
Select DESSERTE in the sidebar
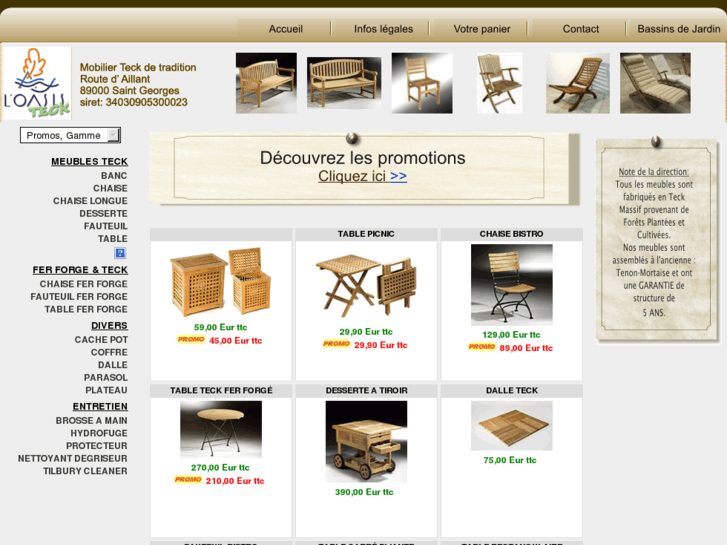pyautogui.click(x=103, y=213)
